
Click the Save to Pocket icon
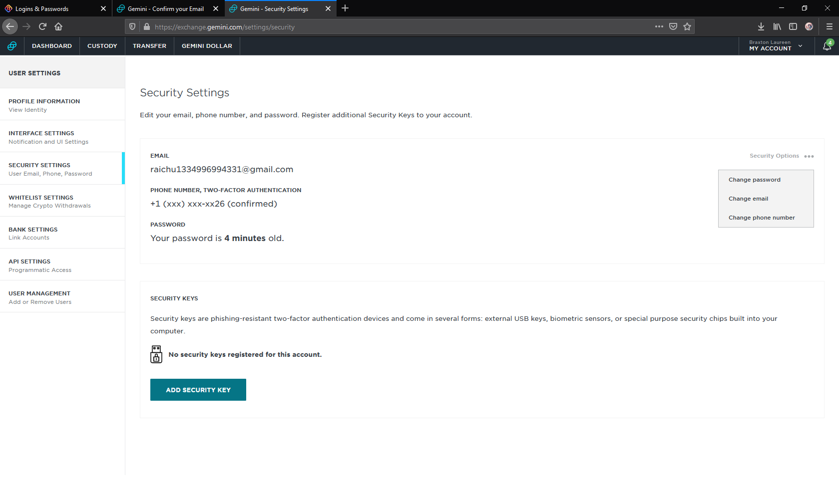point(673,26)
